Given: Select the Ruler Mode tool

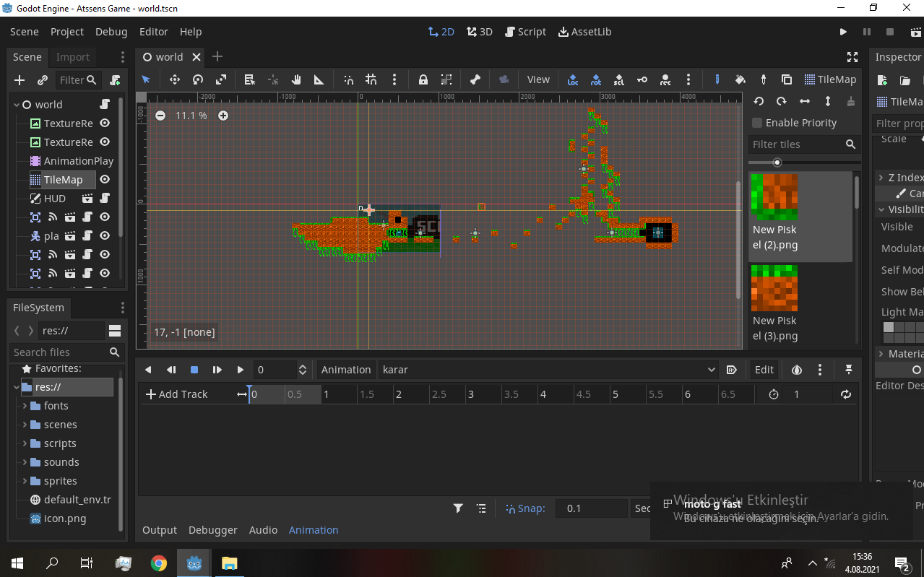Looking at the screenshot, I should pyautogui.click(x=319, y=79).
